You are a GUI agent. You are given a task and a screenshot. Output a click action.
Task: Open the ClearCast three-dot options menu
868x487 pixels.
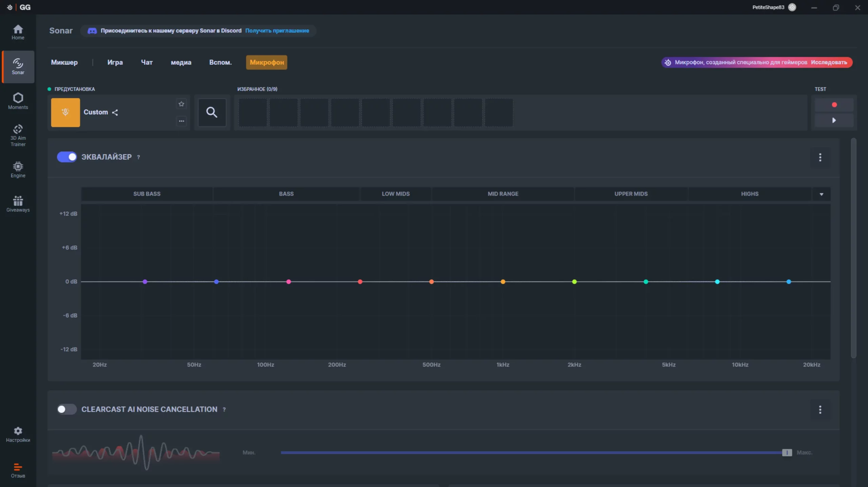[820, 410]
